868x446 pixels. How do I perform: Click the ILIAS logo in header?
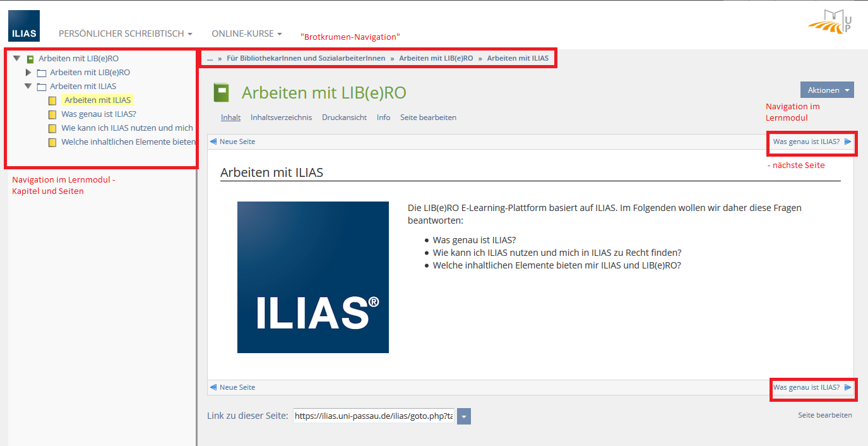pyautogui.click(x=24, y=26)
